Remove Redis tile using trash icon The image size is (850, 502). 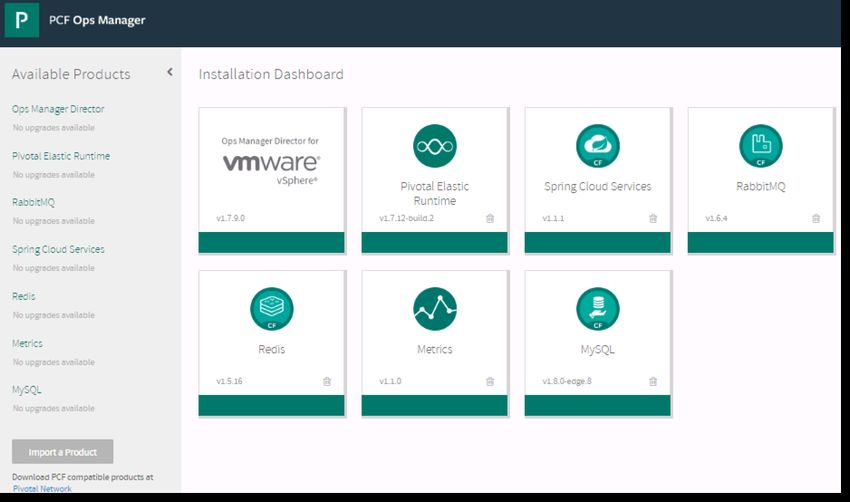coord(327,381)
